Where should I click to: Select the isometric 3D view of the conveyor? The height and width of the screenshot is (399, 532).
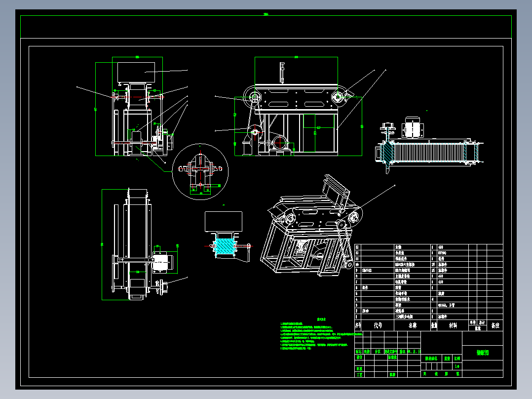311,226
